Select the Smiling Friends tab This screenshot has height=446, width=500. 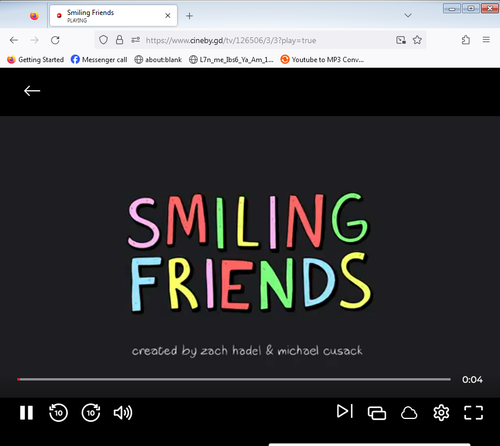tap(113, 16)
